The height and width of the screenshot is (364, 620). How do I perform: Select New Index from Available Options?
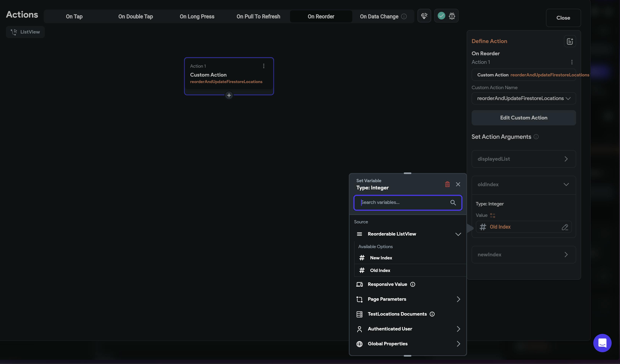381,258
